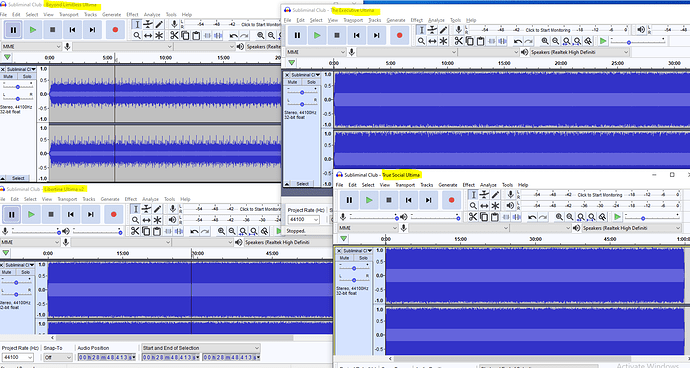Open Generate menu in The Executive Ultima
Screen dimensions: 690x368
click(396, 20)
